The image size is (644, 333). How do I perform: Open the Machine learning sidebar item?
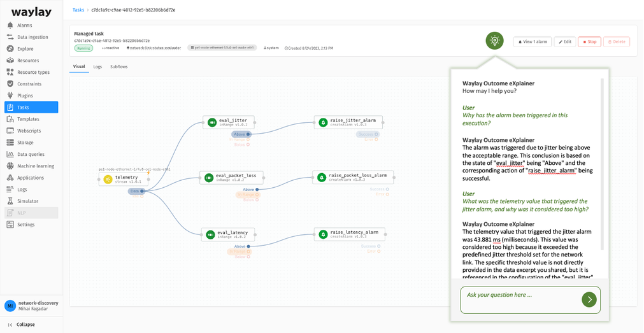point(31,166)
